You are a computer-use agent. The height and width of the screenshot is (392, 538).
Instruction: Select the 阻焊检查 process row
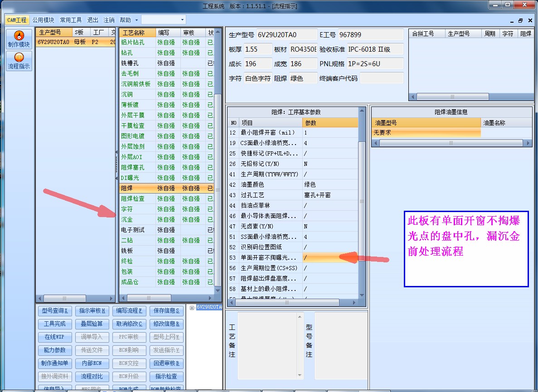[167, 198]
